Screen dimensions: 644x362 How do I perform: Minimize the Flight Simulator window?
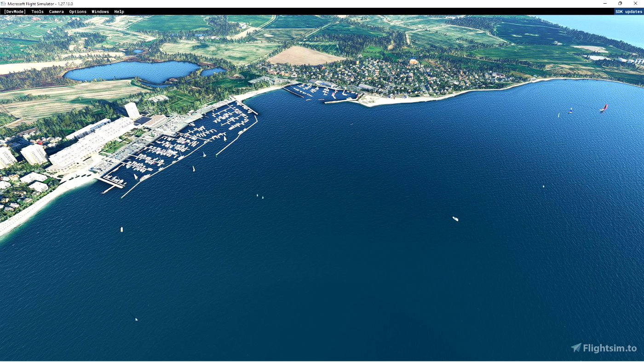[605, 4]
